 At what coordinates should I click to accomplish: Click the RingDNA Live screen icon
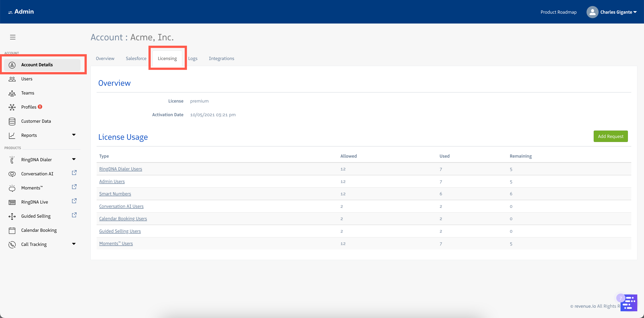12,202
